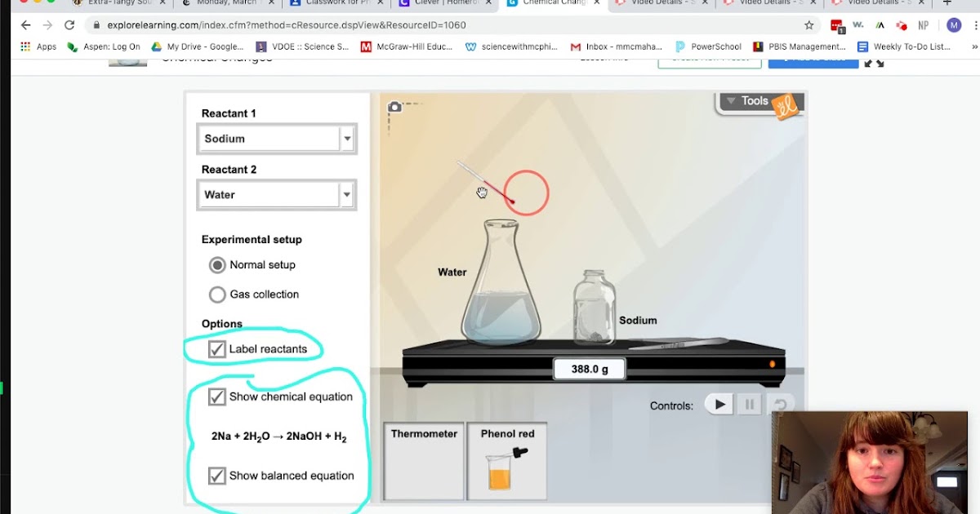Open the PowerSchool bookmark
The image size is (980, 514).
(708, 47)
